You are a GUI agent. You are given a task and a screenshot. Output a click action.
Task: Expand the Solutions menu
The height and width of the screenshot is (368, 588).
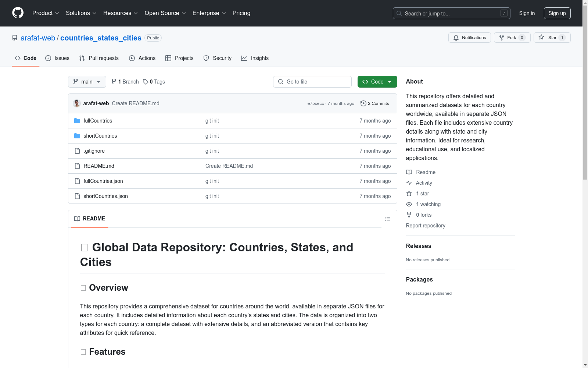pos(81,13)
